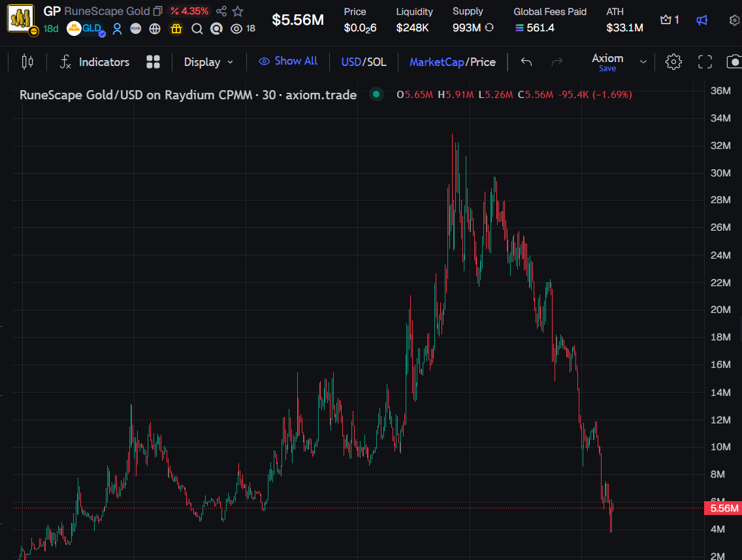Click the ATH $33.1M stat
Viewport: 742px width, 560px height.
[624, 20]
